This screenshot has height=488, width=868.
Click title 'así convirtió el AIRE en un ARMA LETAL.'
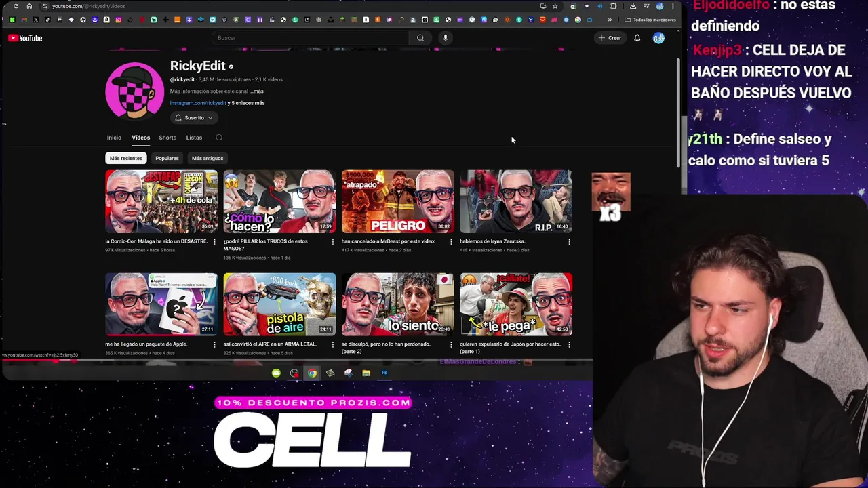tap(270, 344)
